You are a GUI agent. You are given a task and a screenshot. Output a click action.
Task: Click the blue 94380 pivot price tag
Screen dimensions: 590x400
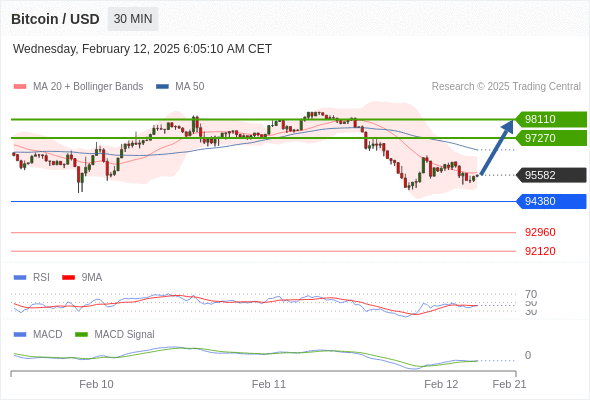tap(551, 201)
